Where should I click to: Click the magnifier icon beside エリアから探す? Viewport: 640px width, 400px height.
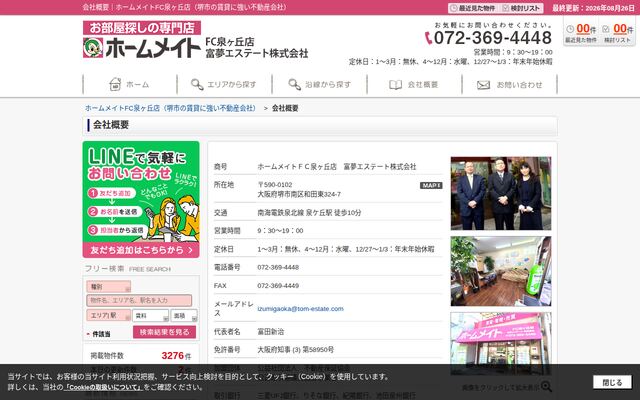tap(197, 84)
